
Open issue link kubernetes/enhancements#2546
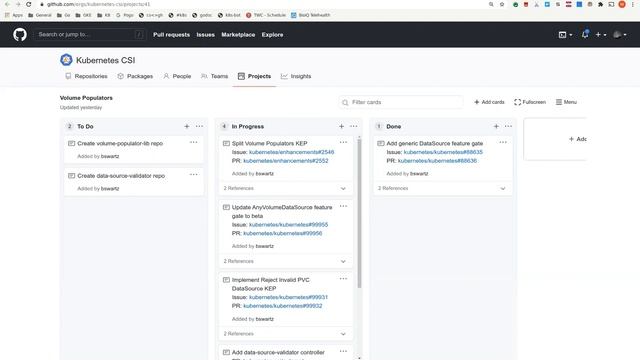click(x=291, y=152)
